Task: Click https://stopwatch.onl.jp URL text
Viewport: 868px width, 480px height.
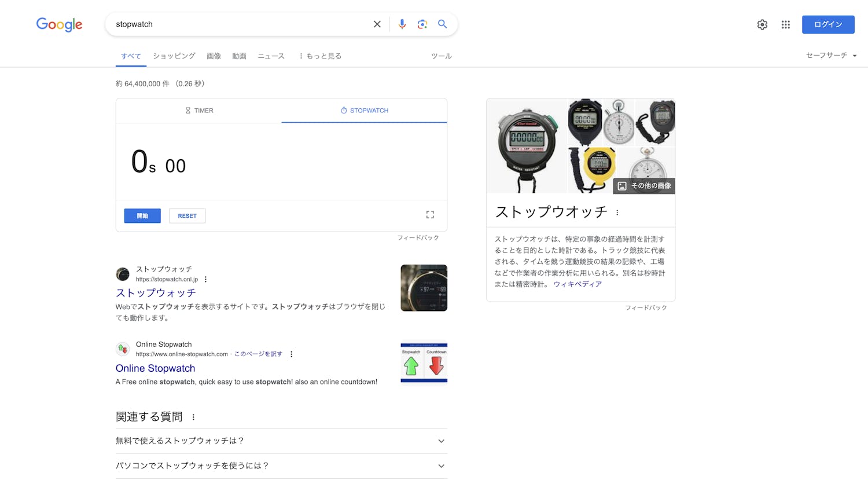Action: point(167,280)
